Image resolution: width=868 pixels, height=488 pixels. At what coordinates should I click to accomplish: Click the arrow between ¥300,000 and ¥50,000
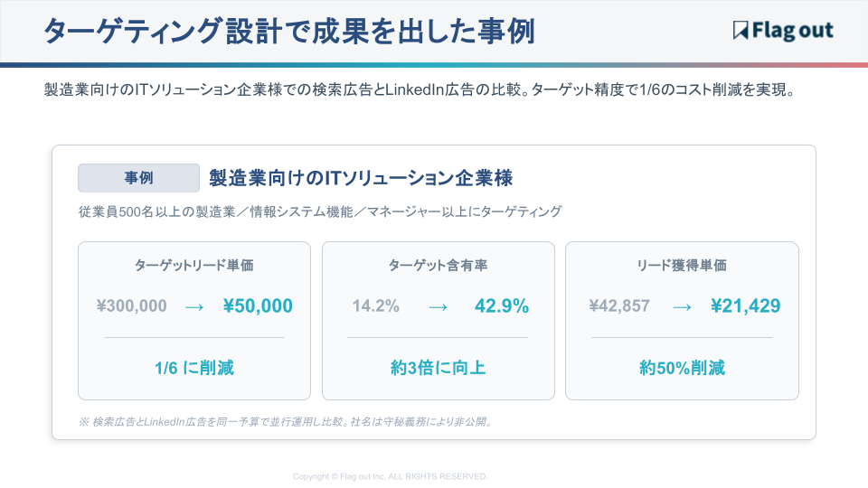point(194,306)
